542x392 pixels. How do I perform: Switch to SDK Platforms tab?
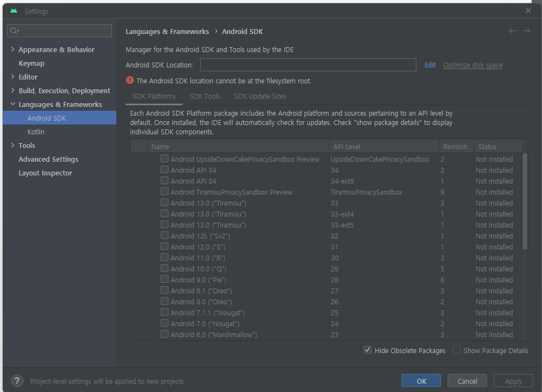tap(154, 96)
